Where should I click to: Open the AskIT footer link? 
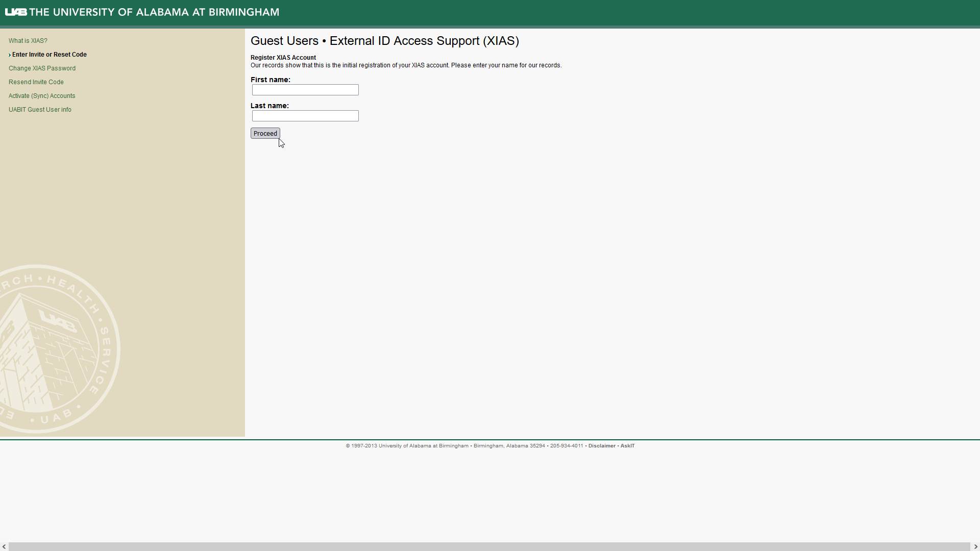pyautogui.click(x=627, y=446)
